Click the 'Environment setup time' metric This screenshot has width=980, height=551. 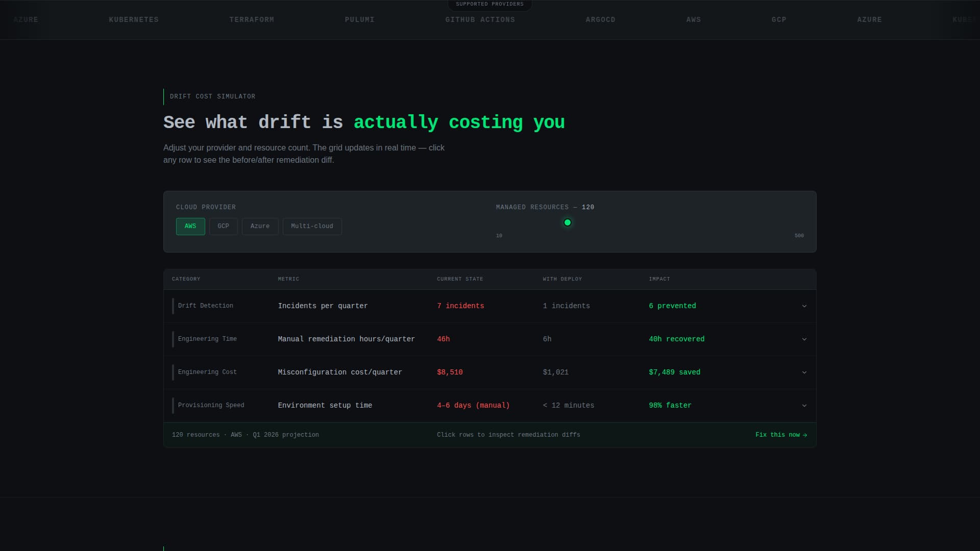tap(325, 406)
